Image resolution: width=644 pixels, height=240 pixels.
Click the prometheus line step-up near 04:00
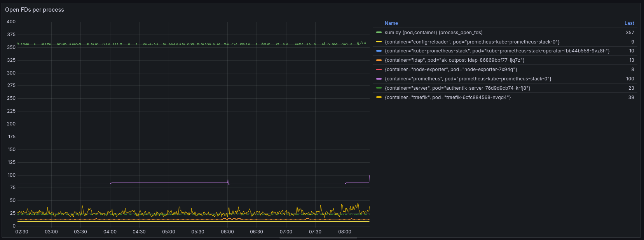coord(111,183)
